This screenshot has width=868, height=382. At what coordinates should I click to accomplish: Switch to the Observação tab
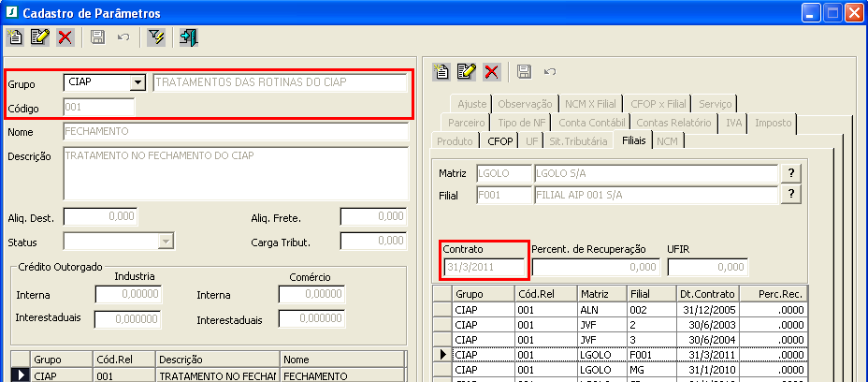click(526, 104)
